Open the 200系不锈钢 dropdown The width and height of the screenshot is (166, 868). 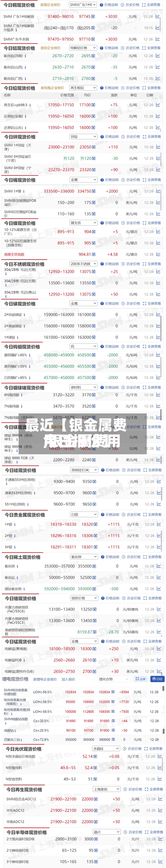click(83, 264)
